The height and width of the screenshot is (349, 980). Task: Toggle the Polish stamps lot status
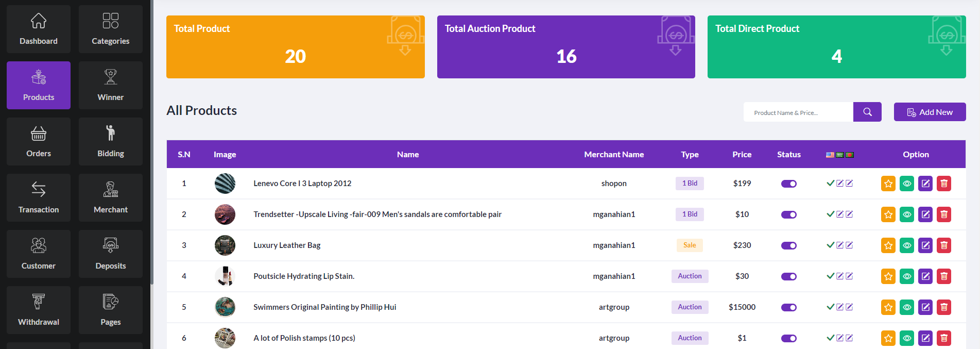789,338
